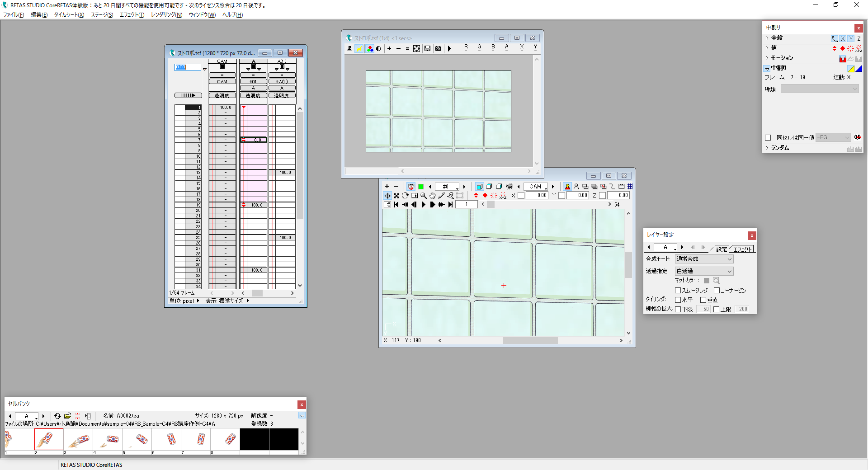Image resolution: width=868 pixels, height=470 pixels.
Task: Enable the 垂直 tiling checkbox
Action: pos(703,300)
